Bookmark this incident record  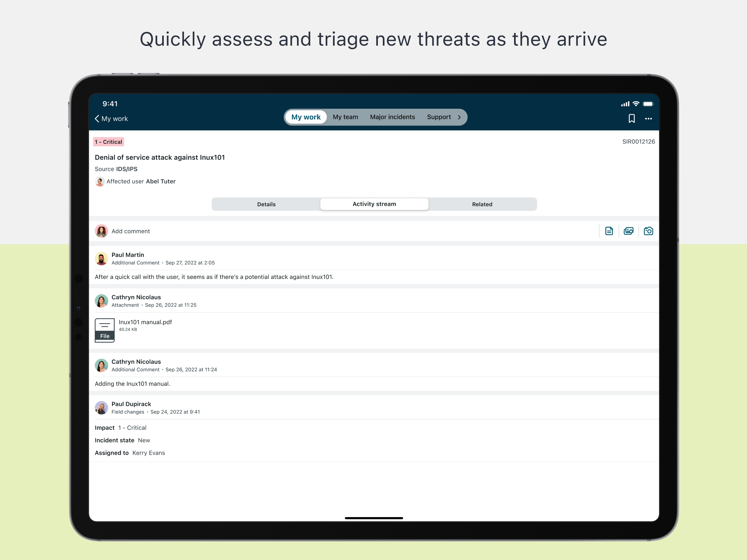632,119
